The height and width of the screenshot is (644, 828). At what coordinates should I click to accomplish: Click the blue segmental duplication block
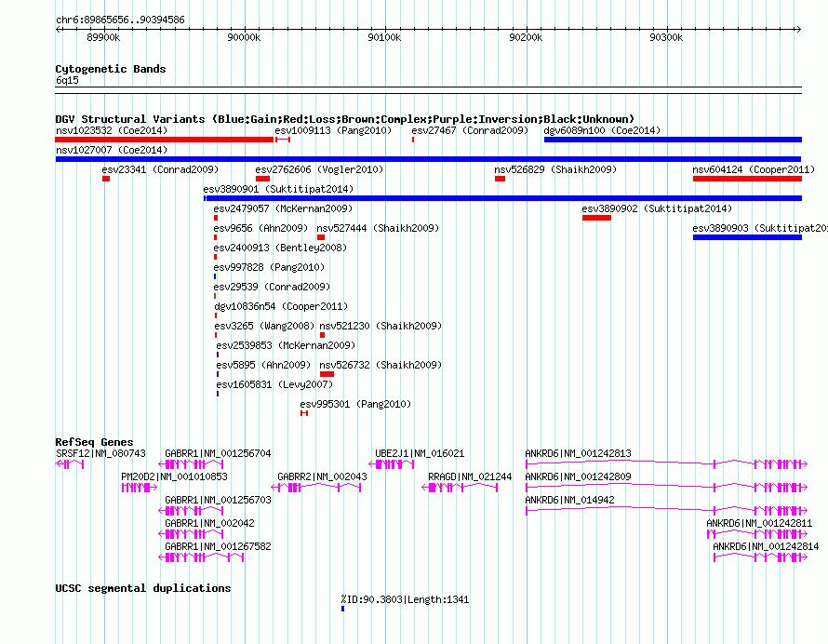click(342, 609)
